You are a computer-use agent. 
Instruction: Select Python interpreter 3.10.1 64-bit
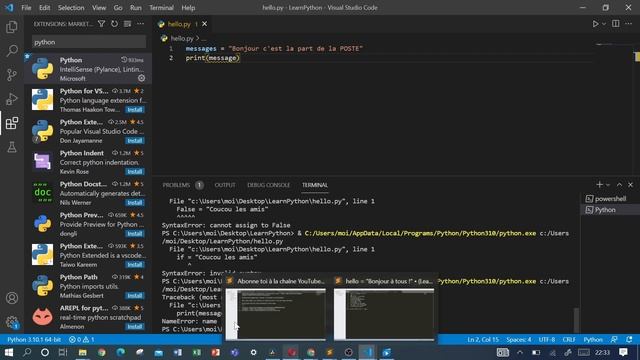34,340
